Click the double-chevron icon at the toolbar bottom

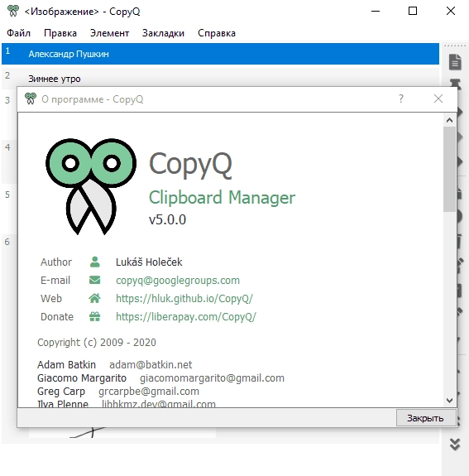tap(455, 445)
